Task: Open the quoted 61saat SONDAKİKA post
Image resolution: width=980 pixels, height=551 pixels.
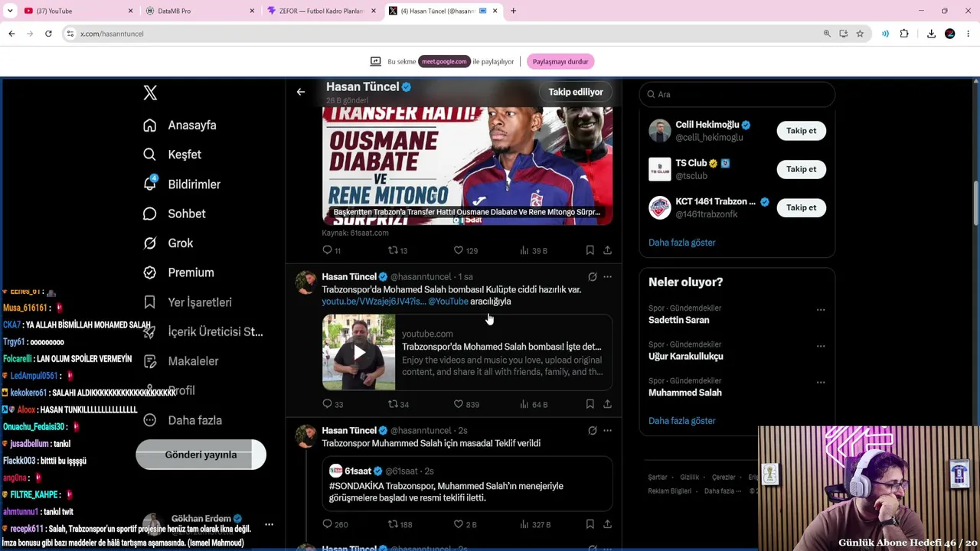Action: 467,484
